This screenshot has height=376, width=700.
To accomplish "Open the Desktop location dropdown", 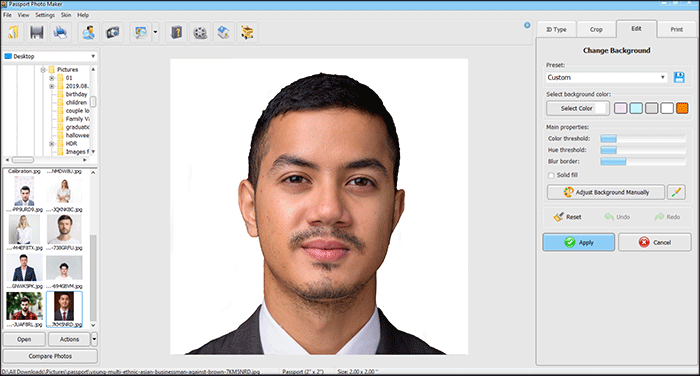I will (x=50, y=56).
